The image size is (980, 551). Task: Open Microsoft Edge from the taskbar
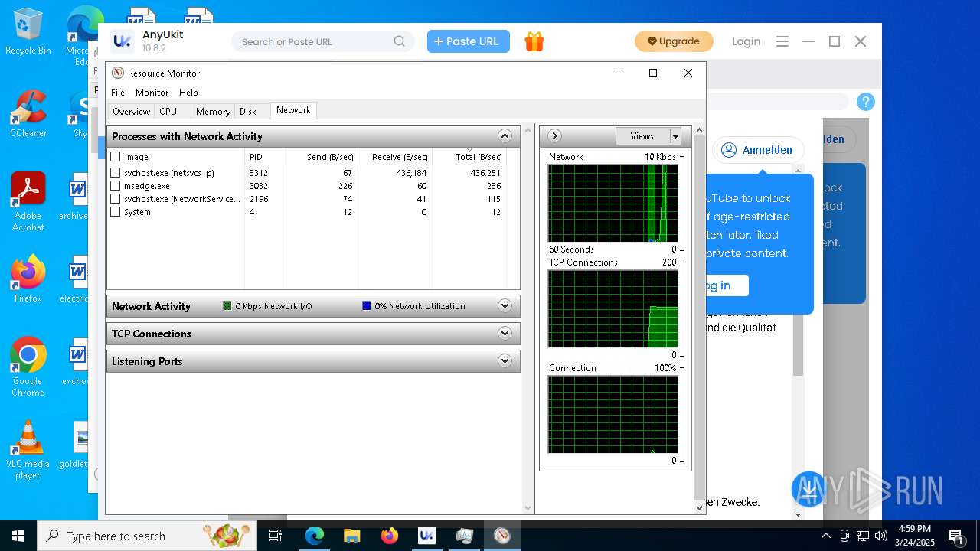click(x=315, y=536)
